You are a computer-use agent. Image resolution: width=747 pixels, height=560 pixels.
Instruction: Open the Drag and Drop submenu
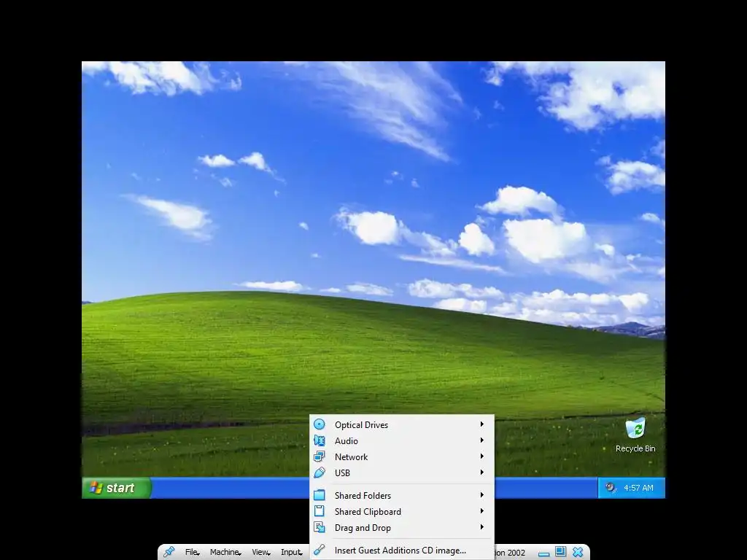pos(402,528)
